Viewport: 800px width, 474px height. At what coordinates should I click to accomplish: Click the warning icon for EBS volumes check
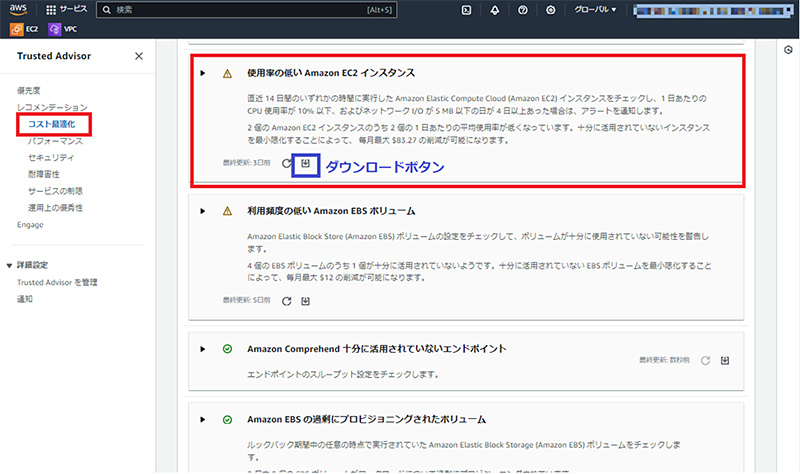(x=228, y=211)
